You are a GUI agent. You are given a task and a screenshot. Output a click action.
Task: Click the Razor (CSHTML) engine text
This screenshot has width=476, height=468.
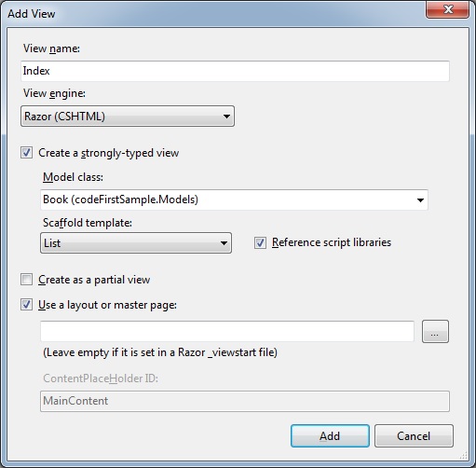click(64, 117)
